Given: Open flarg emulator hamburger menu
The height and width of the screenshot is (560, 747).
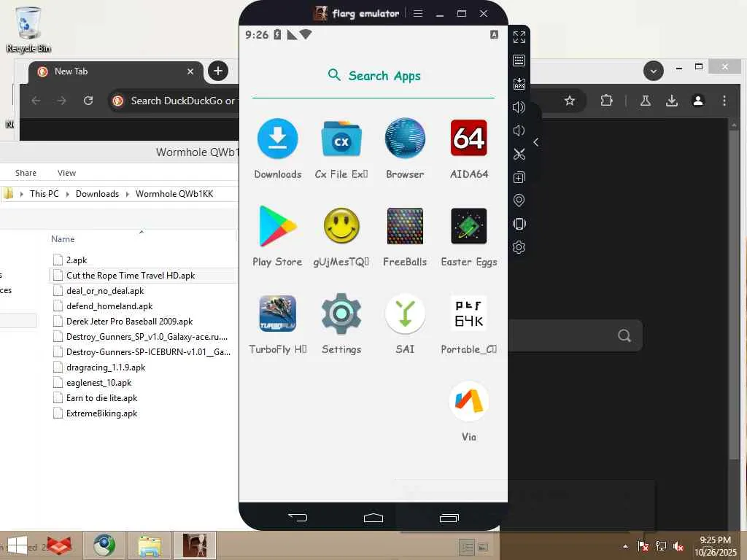Looking at the screenshot, I should [418, 13].
